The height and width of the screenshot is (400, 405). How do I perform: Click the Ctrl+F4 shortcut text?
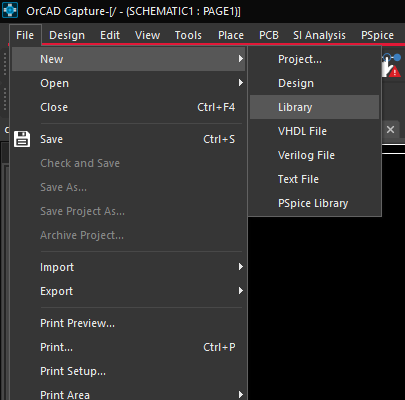point(216,107)
